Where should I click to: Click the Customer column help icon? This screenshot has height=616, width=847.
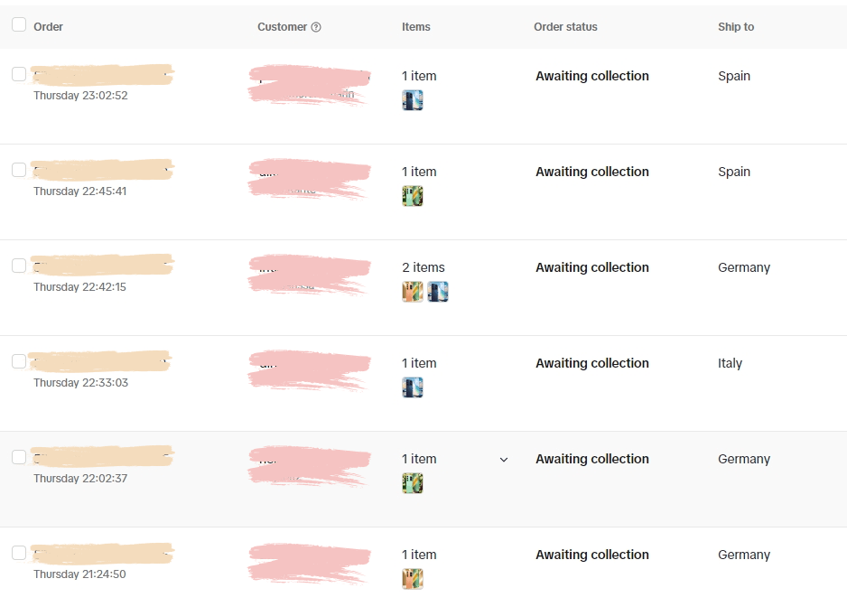[316, 27]
